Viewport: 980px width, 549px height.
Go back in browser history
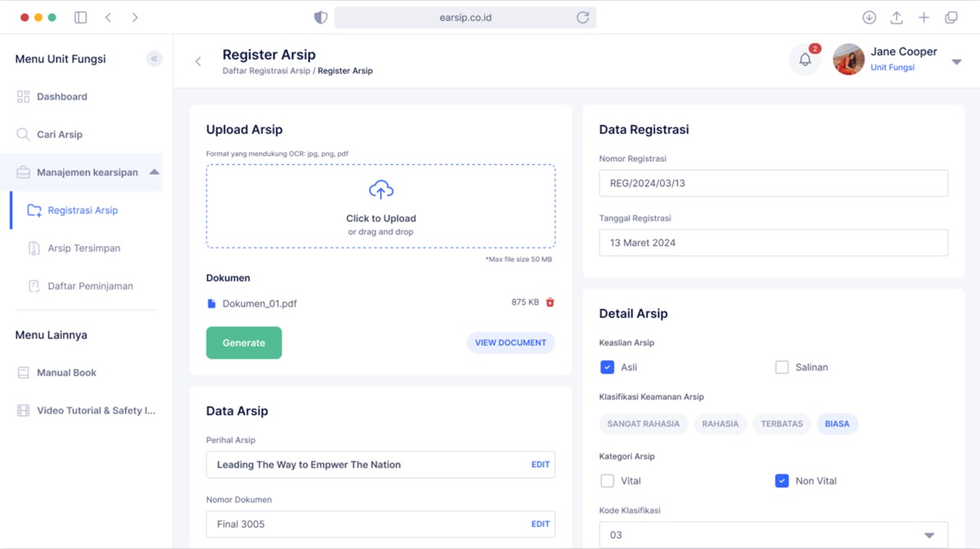[108, 17]
